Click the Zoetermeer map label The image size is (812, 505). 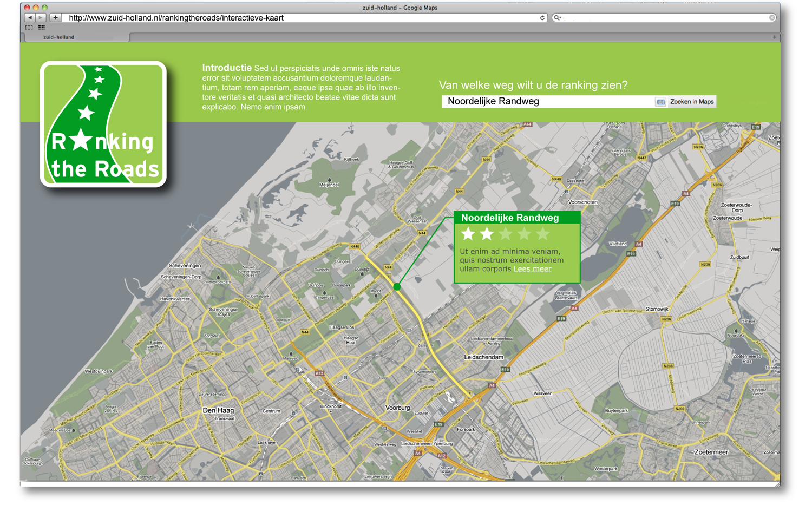(711, 452)
